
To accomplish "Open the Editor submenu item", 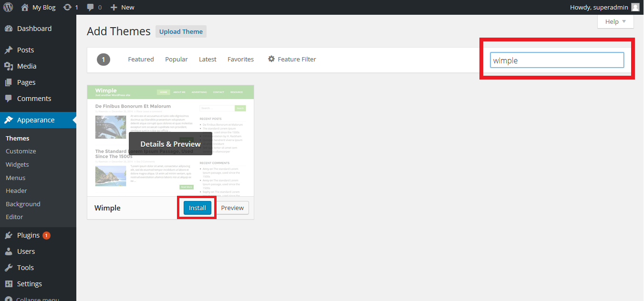I will click(14, 217).
